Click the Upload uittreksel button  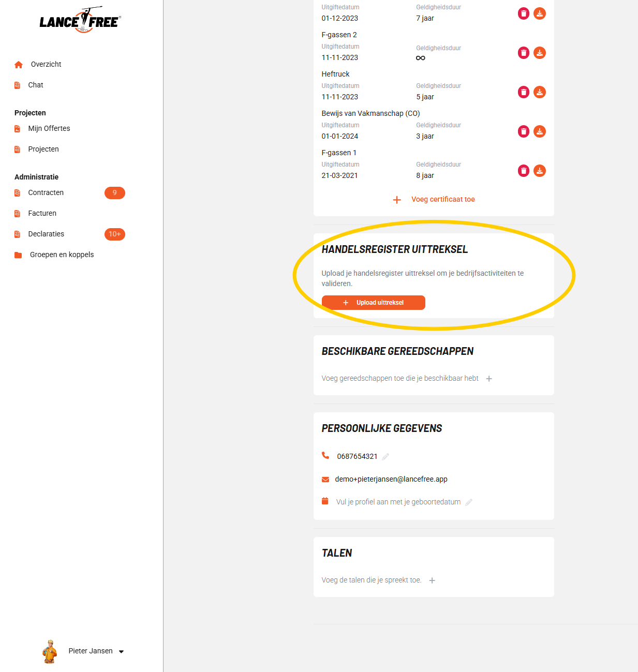click(x=373, y=303)
